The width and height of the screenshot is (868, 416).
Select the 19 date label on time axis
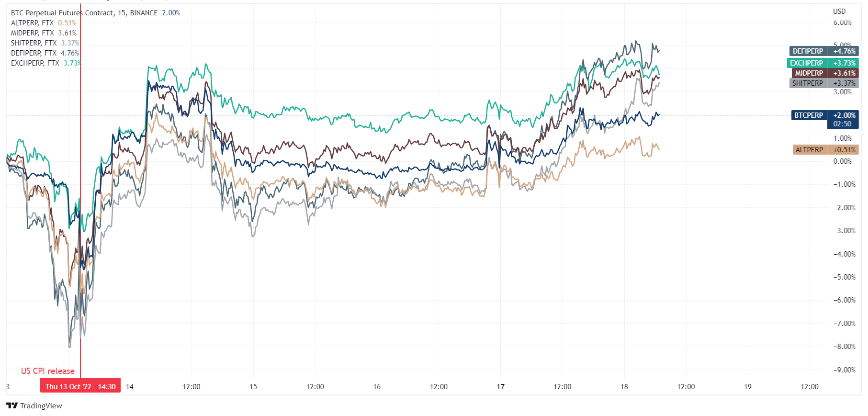tap(748, 386)
